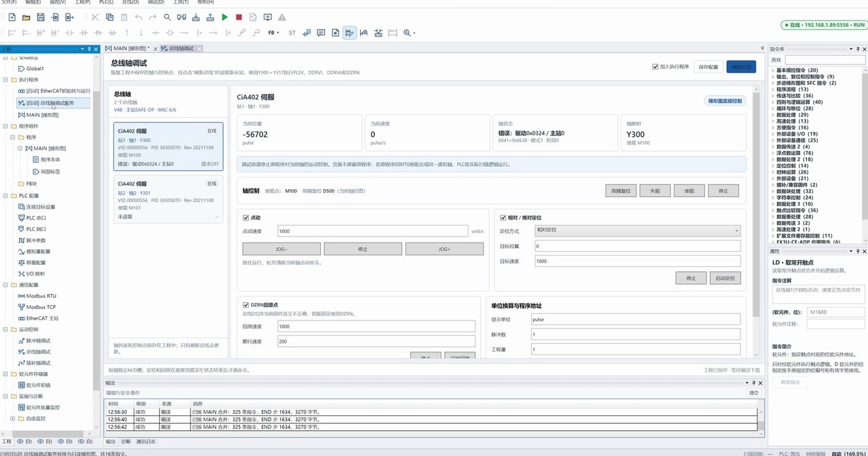Click the upload from PLC icon
This screenshot has width=868, height=456.
(210, 17)
